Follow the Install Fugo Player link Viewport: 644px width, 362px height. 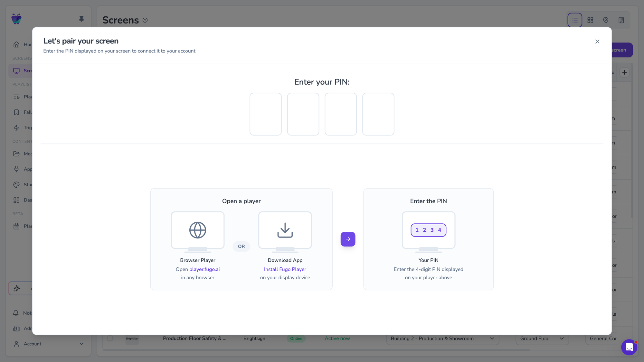(x=285, y=269)
